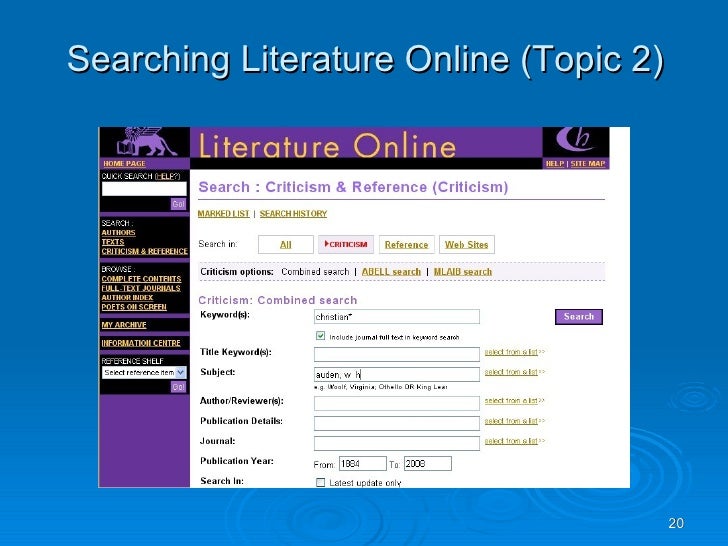Browse the AUTHOR INDEX

pyautogui.click(x=127, y=297)
